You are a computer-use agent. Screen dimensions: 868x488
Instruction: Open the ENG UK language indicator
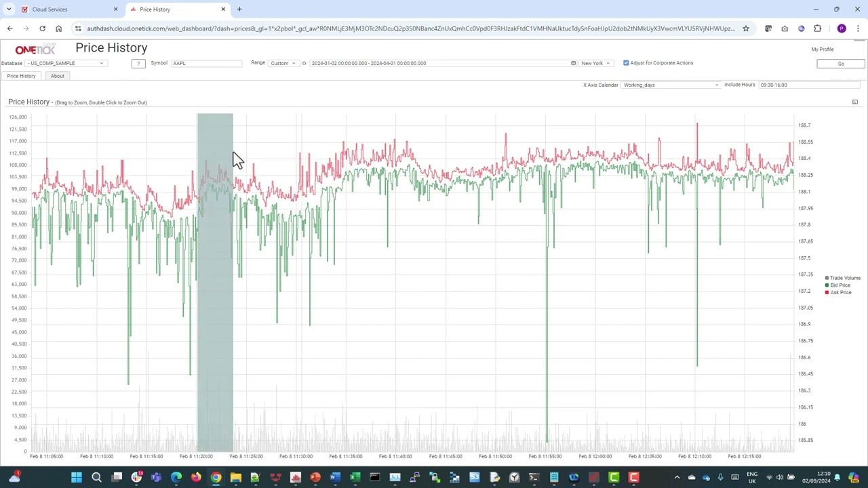pyautogui.click(x=752, y=478)
